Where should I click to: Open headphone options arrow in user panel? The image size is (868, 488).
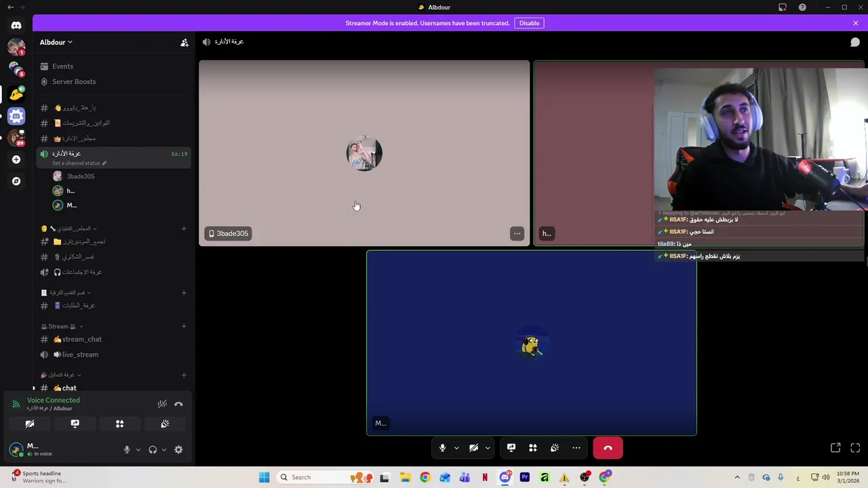tap(163, 449)
